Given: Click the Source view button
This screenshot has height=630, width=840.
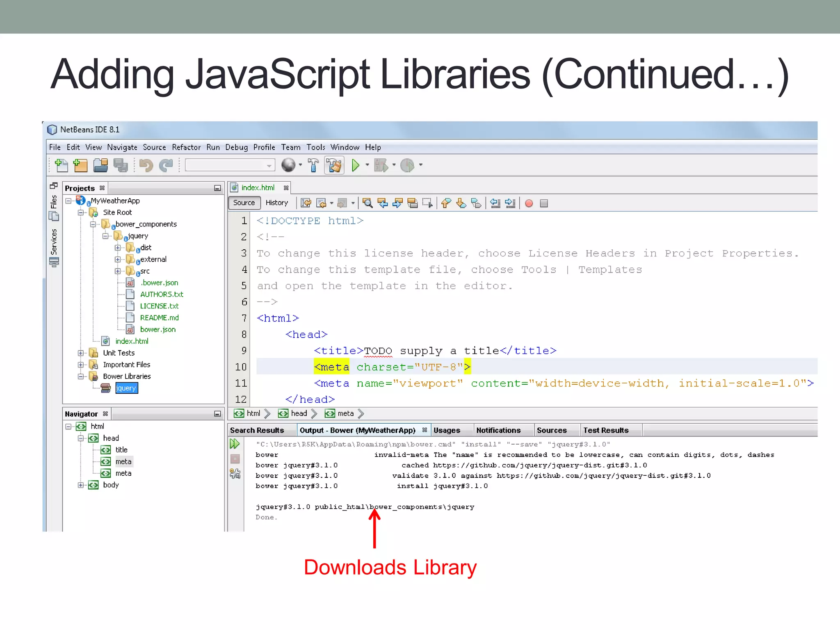Looking at the screenshot, I should (x=244, y=203).
